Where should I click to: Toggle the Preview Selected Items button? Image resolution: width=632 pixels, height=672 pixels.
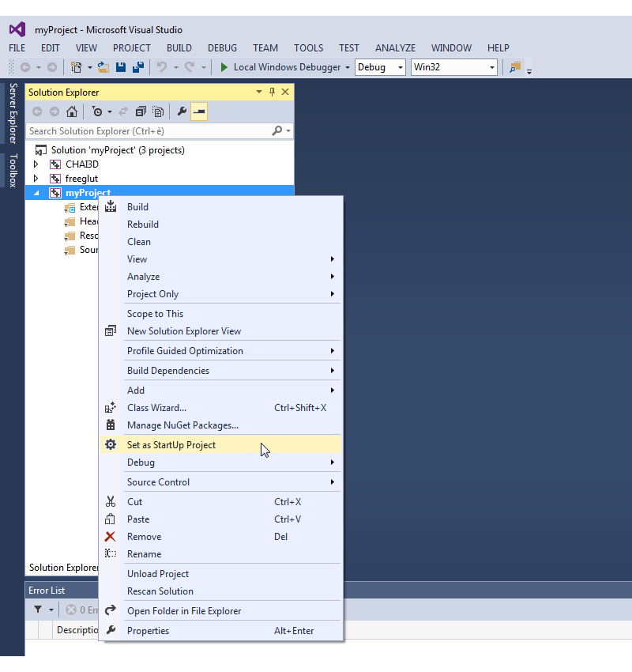tap(199, 111)
